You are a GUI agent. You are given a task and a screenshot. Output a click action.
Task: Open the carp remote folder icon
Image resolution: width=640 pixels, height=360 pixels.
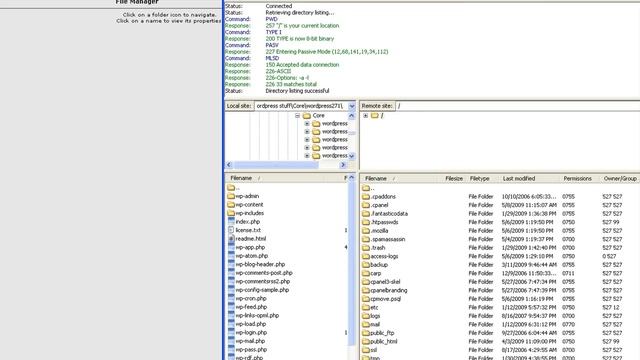coord(366,273)
